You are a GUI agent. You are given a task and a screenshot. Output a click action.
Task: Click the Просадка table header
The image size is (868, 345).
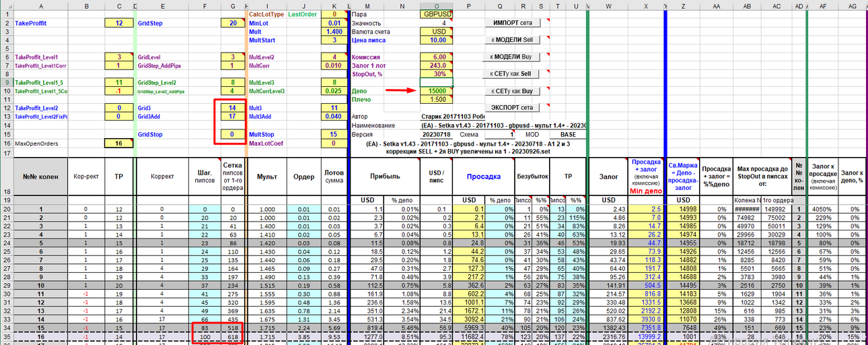484,177
